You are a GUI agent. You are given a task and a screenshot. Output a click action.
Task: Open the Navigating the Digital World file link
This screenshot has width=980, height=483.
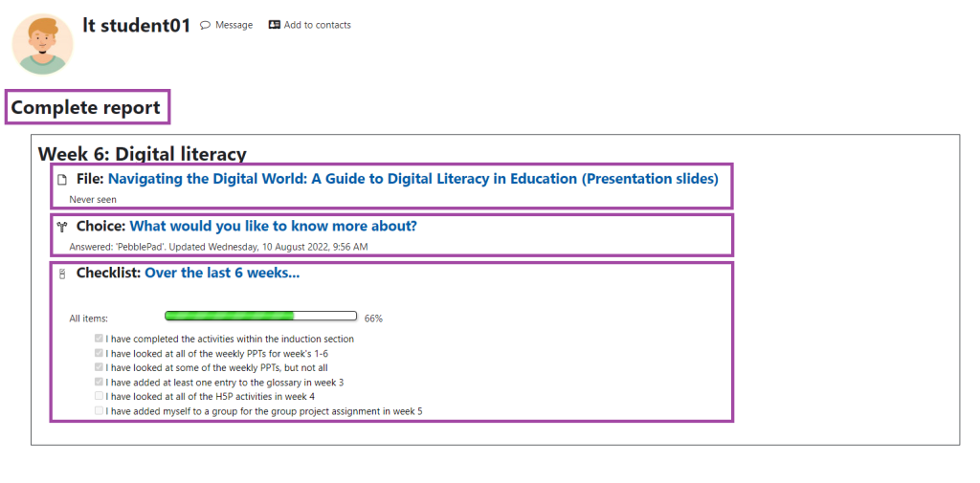point(413,179)
